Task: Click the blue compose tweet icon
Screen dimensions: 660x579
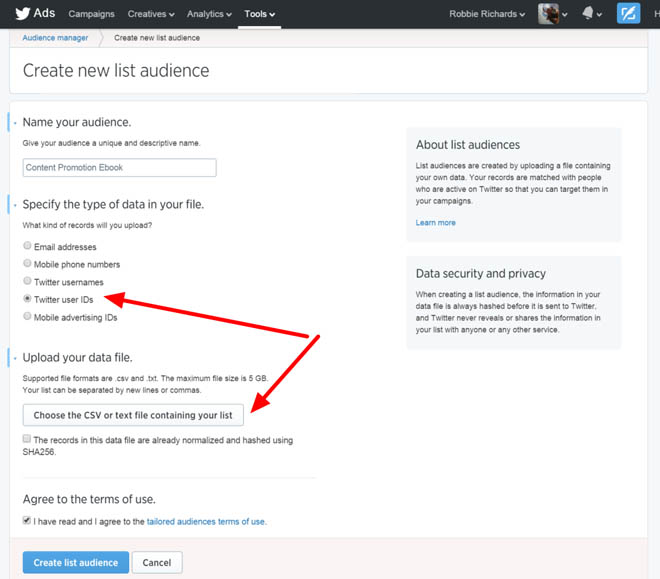Action: pyautogui.click(x=629, y=14)
